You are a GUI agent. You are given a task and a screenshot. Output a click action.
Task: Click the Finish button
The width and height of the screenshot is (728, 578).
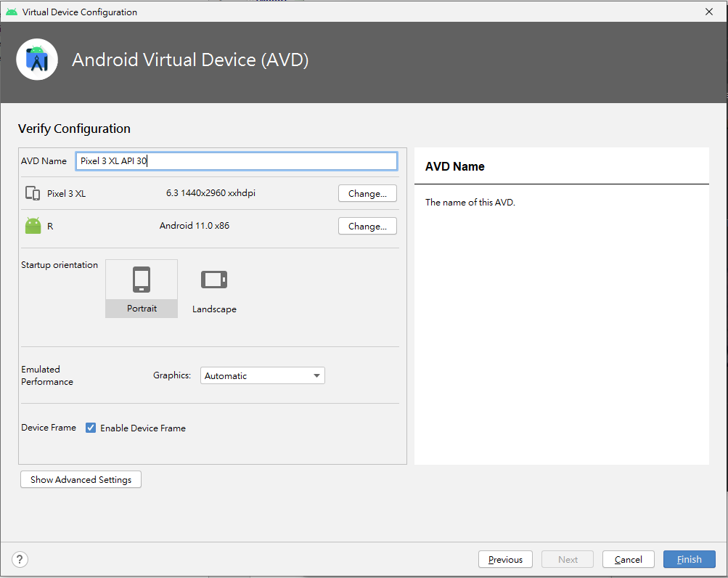click(x=689, y=559)
